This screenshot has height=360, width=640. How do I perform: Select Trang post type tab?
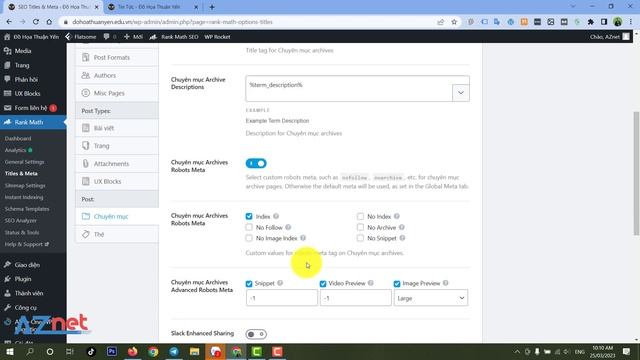(117, 146)
